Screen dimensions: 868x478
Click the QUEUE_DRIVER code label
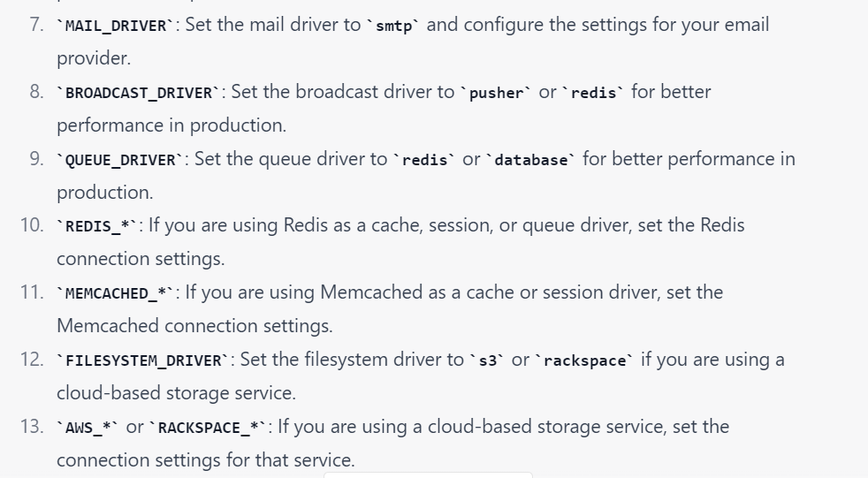tap(120, 160)
